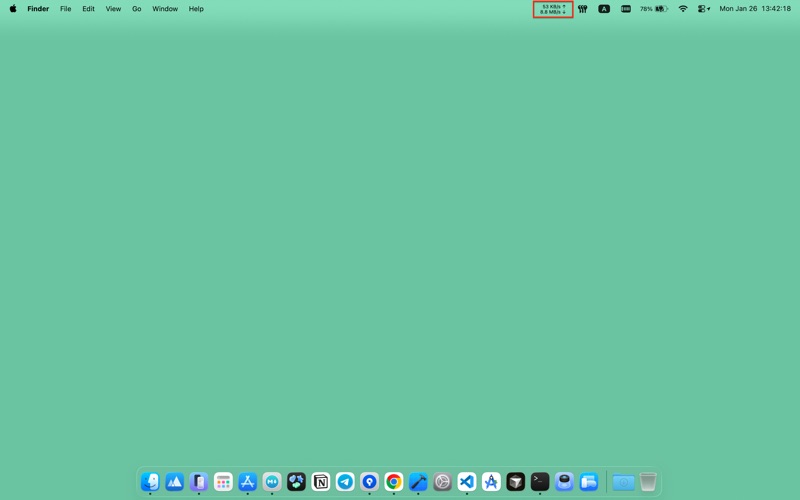Open the blue overlapping-windows app in the Dock
This screenshot has height=500, width=800.
[x=589, y=482]
